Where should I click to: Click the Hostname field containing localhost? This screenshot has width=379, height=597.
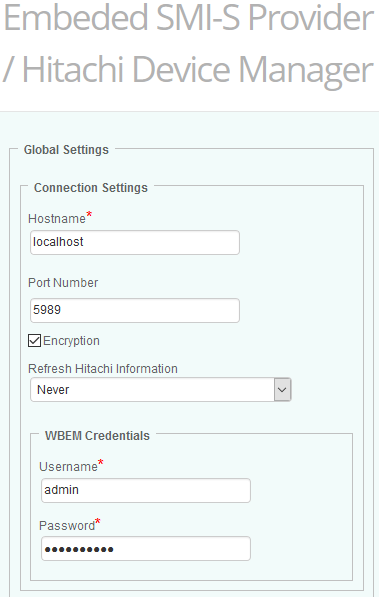tap(135, 242)
